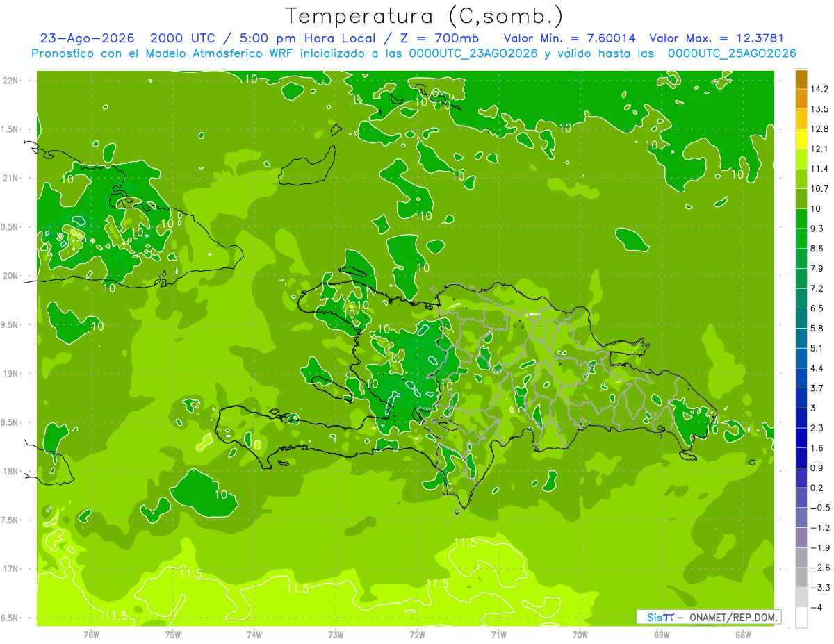This screenshot has width=834, height=644.
Task: Click the title "Temperatura (C,somb.)"
Action: [423, 16]
